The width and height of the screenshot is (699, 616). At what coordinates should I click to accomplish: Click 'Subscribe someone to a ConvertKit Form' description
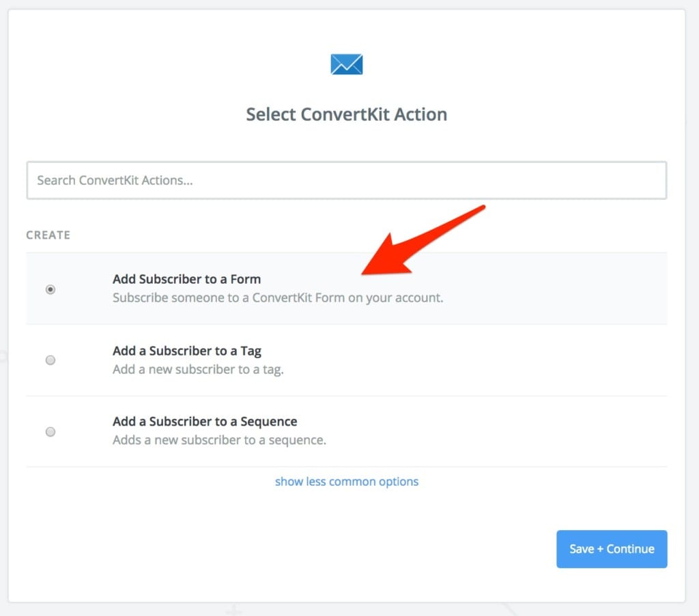(x=278, y=297)
